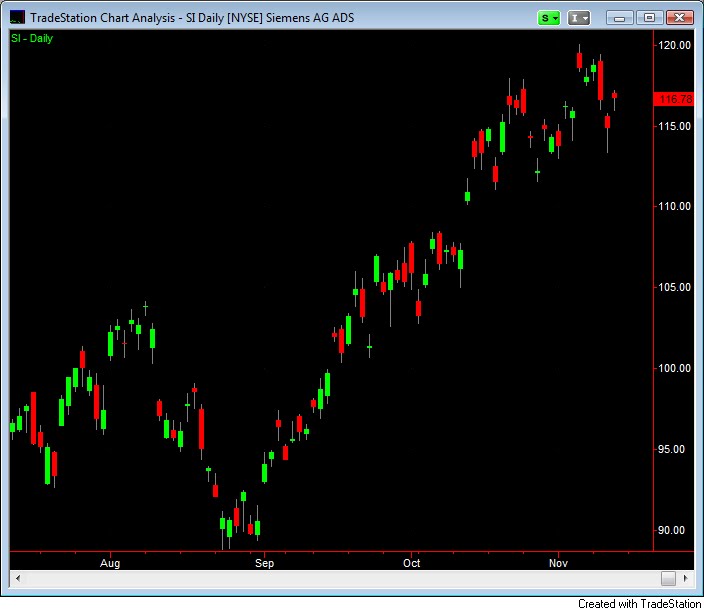Click the Oct label on date axis

pos(412,563)
